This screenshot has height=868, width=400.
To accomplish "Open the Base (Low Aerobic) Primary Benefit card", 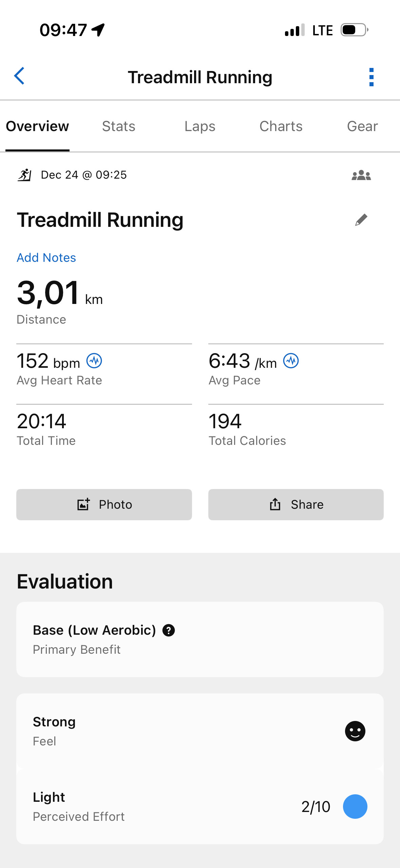I will [200, 639].
